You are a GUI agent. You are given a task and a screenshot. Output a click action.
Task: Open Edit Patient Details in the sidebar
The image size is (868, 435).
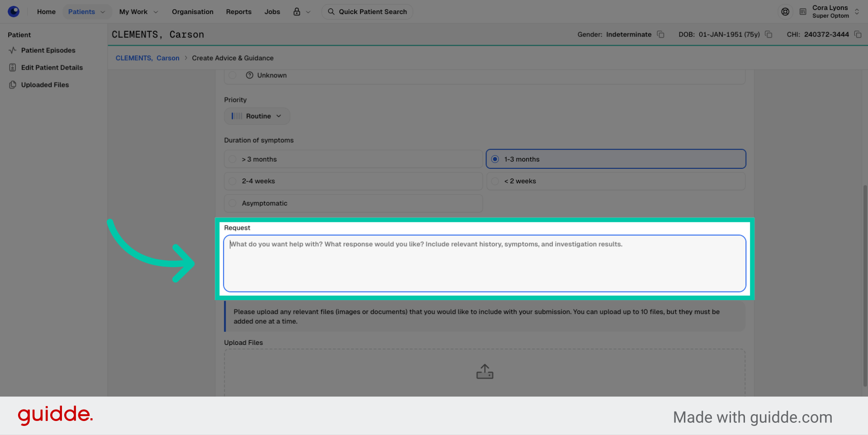(52, 67)
